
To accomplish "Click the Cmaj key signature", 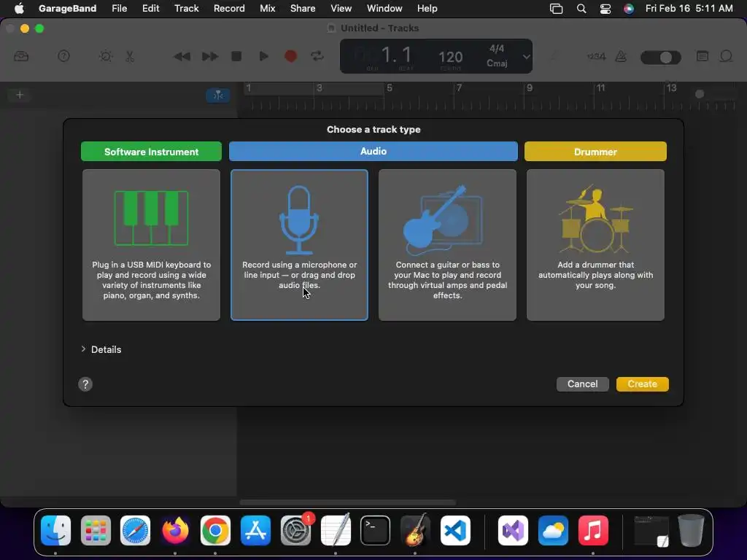I will 497,63.
